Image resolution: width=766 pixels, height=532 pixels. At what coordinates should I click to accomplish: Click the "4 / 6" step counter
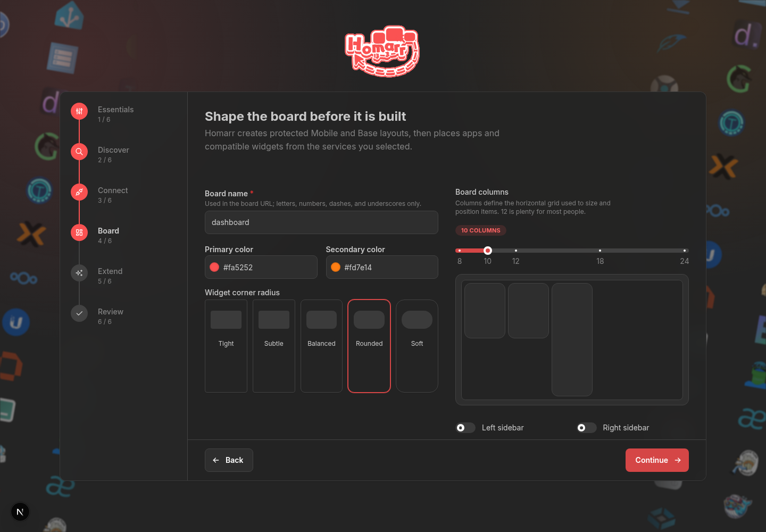coord(105,241)
